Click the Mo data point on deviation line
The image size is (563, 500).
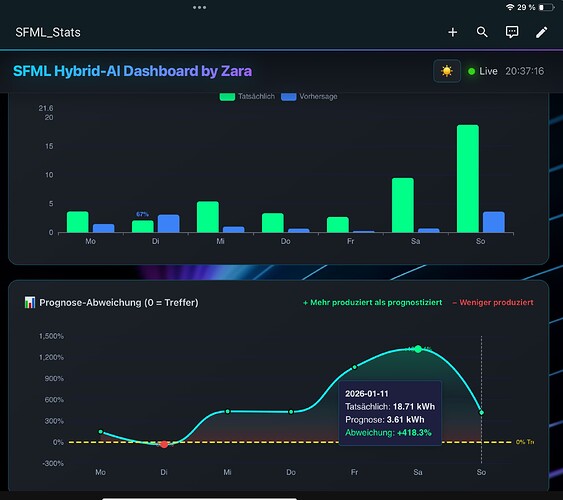click(101, 432)
